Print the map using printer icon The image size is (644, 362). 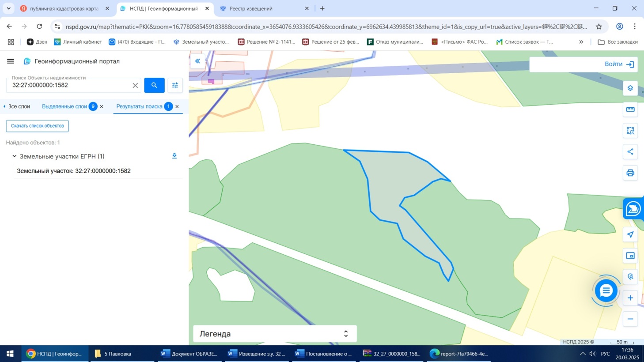[630, 173]
